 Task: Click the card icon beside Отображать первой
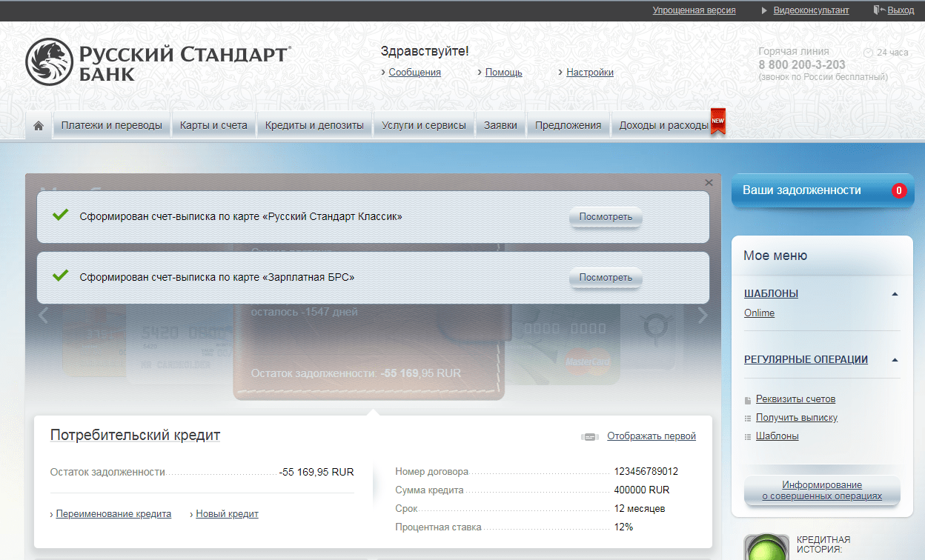point(590,436)
